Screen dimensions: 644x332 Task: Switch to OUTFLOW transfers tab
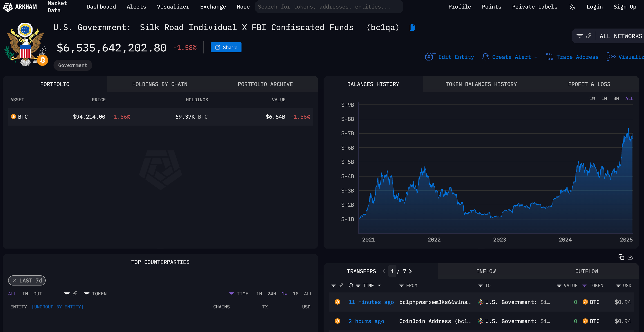click(x=586, y=271)
